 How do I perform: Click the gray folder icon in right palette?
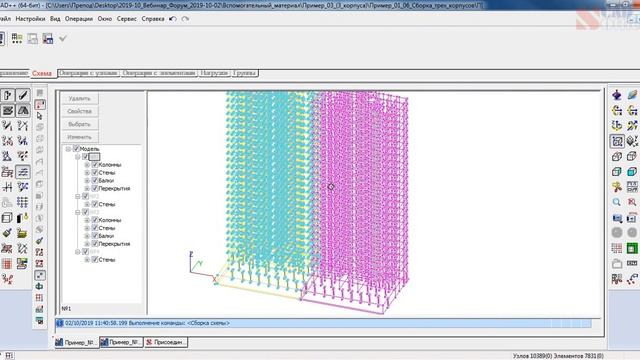point(617,264)
